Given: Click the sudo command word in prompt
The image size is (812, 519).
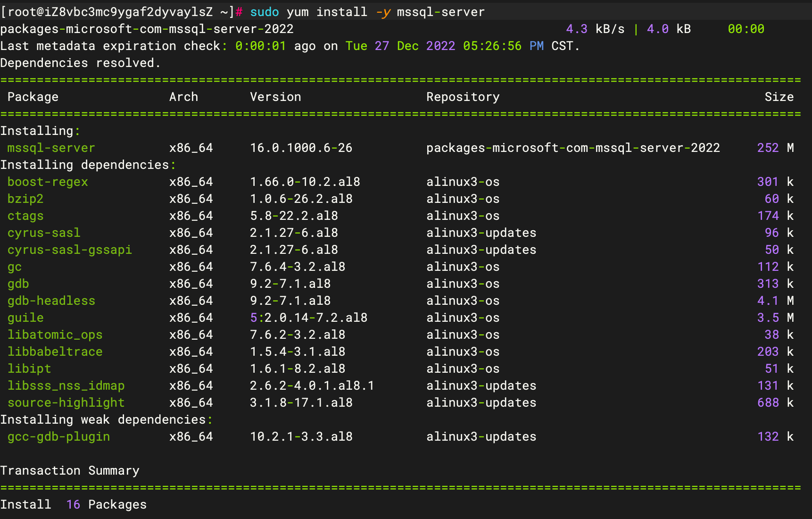Looking at the screenshot, I should tap(264, 12).
